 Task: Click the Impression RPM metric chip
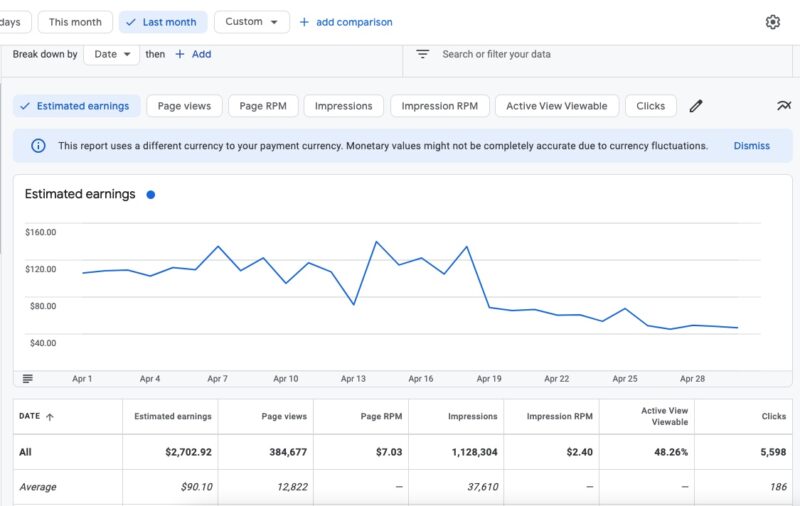(x=439, y=106)
